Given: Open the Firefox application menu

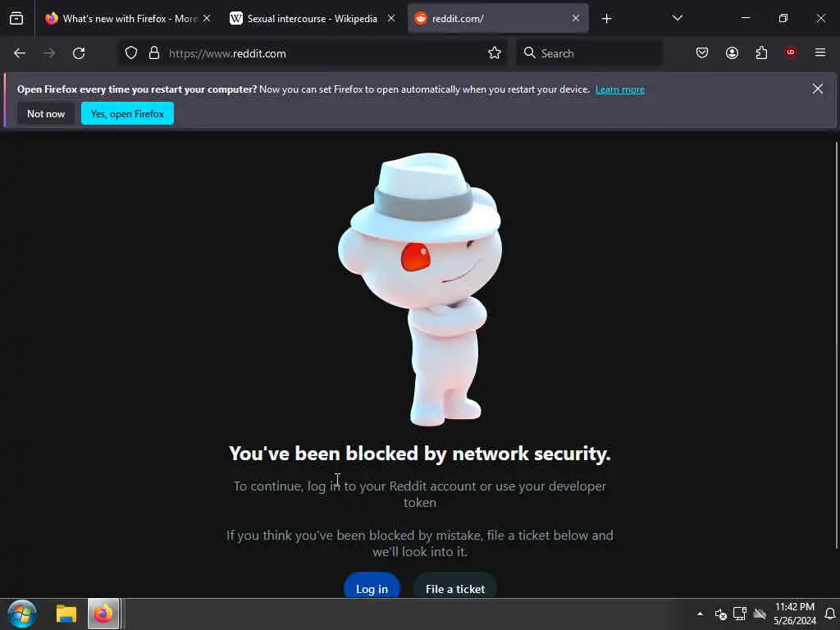Looking at the screenshot, I should coord(820,52).
